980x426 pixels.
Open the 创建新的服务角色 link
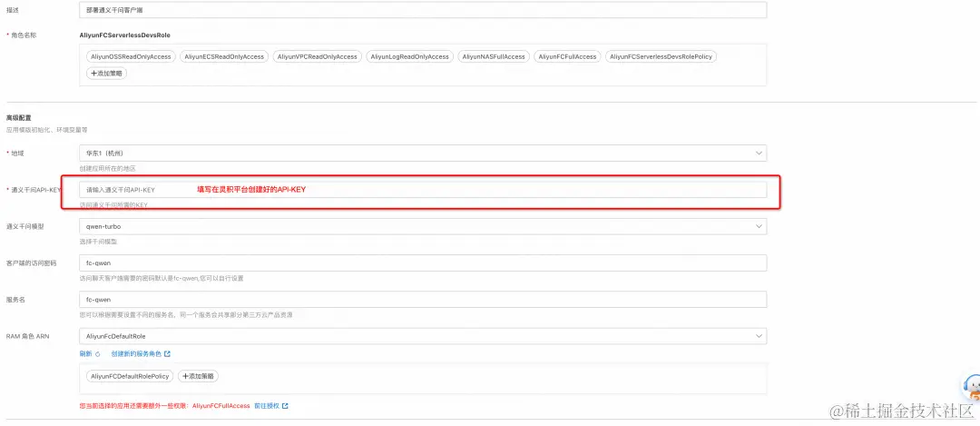pyautogui.click(x=136, y=354)
